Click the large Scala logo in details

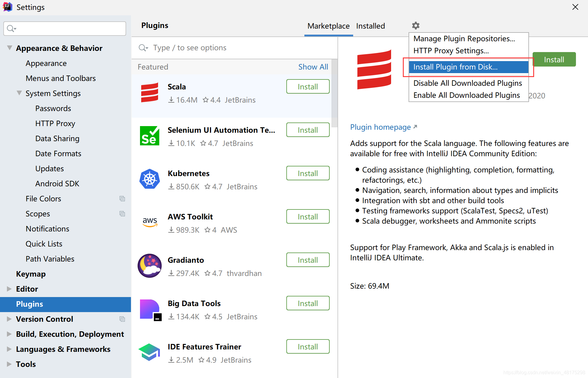point(374,70)
